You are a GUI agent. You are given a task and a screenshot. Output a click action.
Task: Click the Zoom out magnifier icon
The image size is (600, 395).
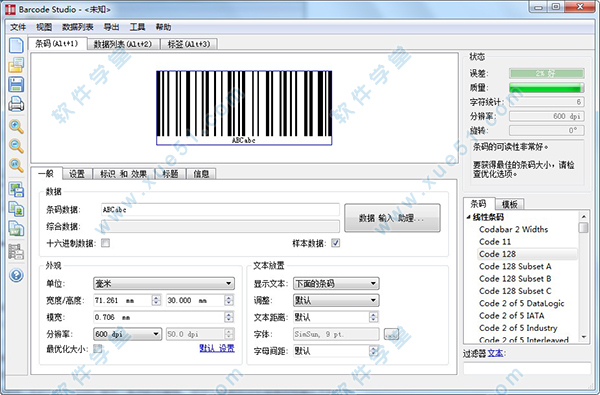point(16,146)
